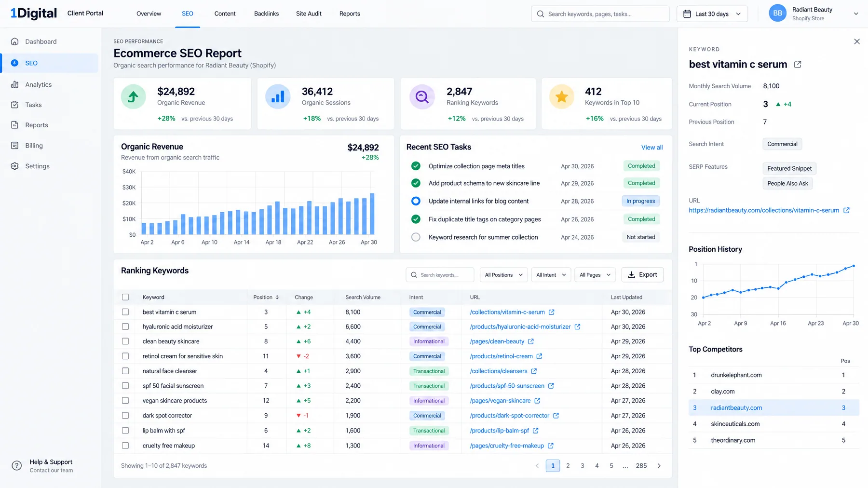Click external link icon for /products/lip-balm-spf
Image resolution: width=868 pixels, height=488 pixels.
pyautogui.click(x=535, y=431)
